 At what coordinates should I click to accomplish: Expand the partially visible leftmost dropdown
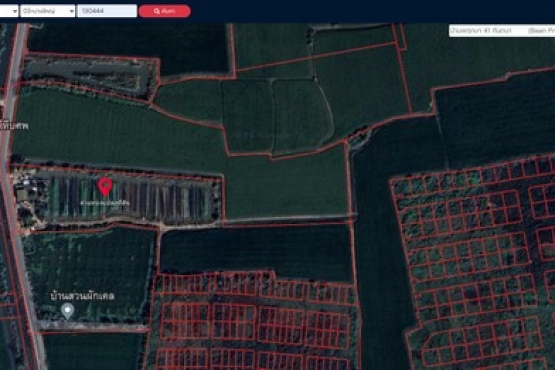9,11
